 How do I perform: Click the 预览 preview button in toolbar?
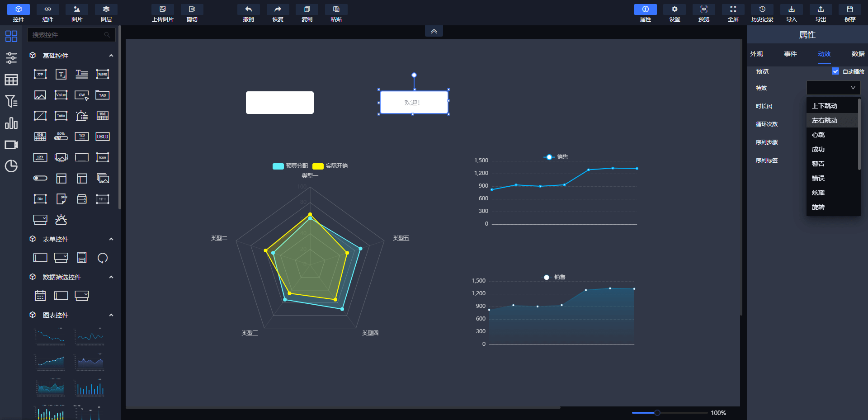point(704,13)
